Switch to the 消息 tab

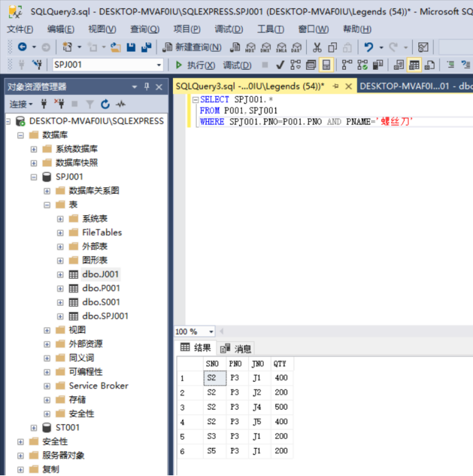pos(236,348)
